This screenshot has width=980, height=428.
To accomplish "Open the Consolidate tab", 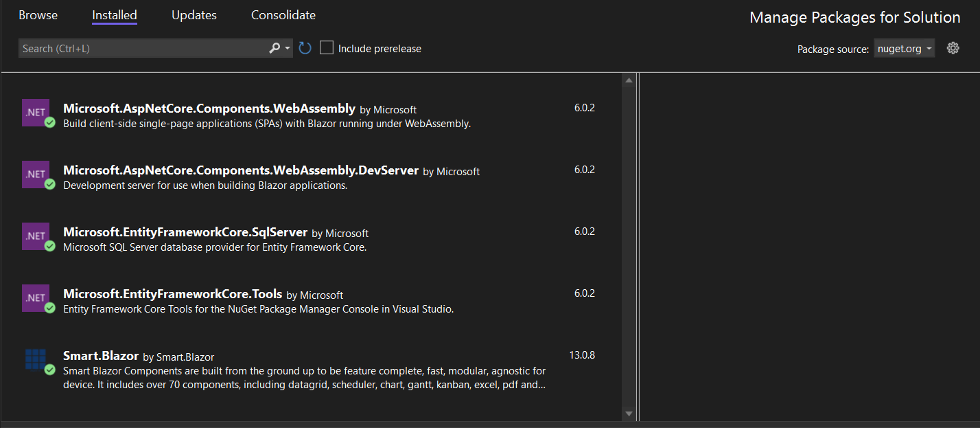I will click(283, 15).
